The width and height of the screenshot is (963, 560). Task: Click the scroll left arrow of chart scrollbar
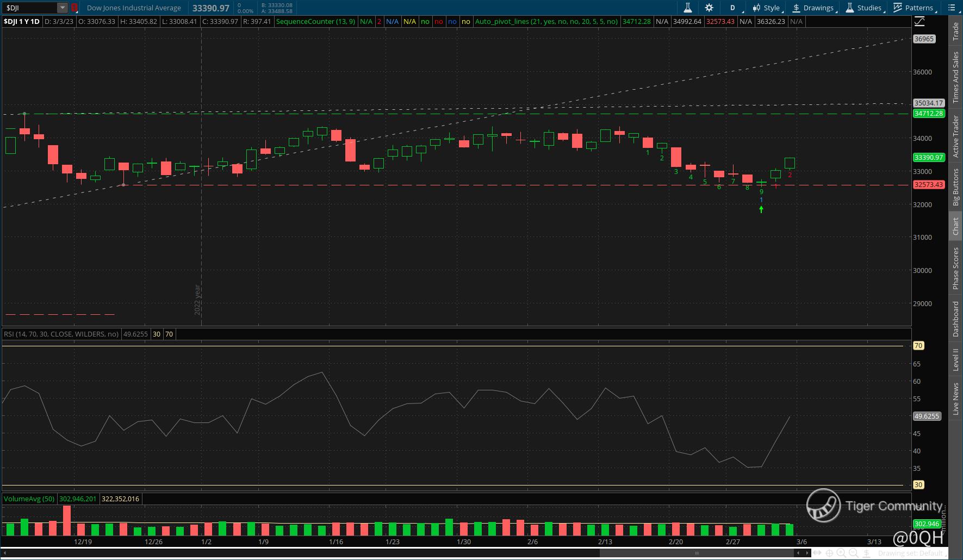coord(799,553)
